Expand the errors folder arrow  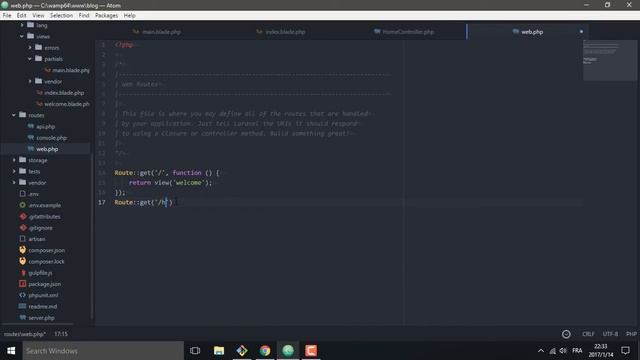click(x=30, y=48)
